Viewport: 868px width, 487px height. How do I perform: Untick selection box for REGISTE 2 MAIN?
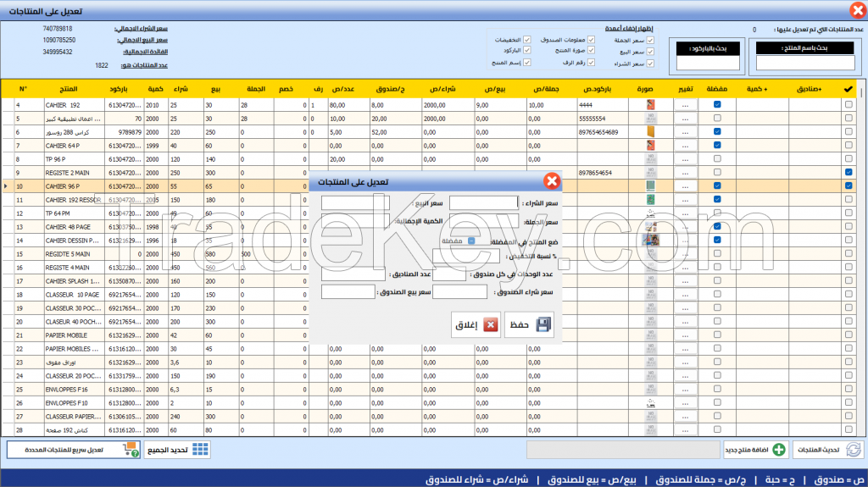(x=849, y=172)
